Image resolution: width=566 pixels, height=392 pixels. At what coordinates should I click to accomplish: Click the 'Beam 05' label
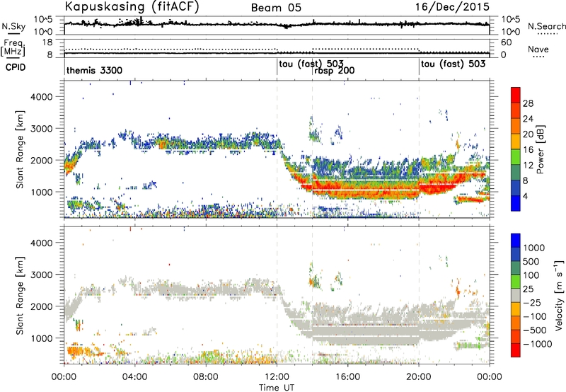(276, 8)
